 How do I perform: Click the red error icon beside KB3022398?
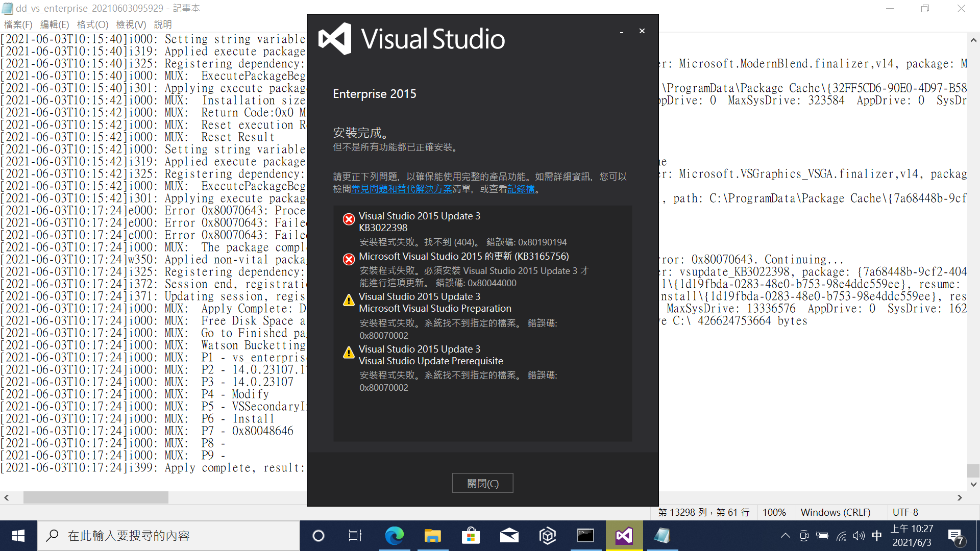coord(349,219)
